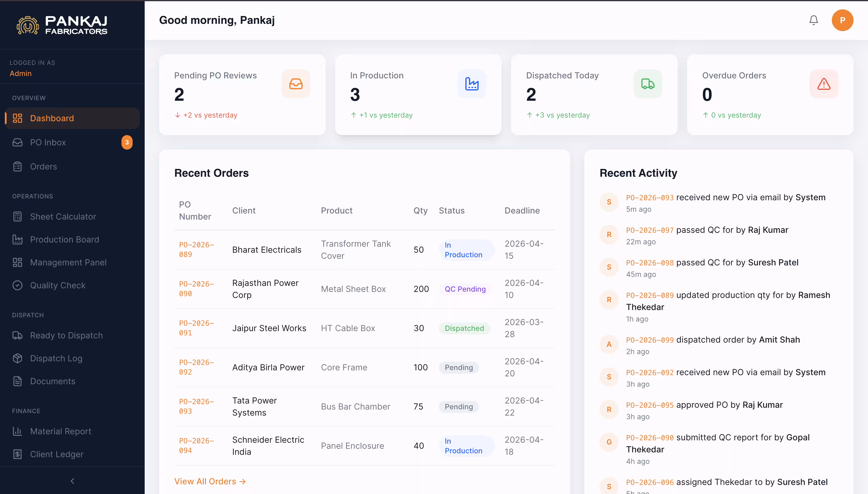
Task: Click the Pankaj Fabricators logo
Action: coord(62,25)
